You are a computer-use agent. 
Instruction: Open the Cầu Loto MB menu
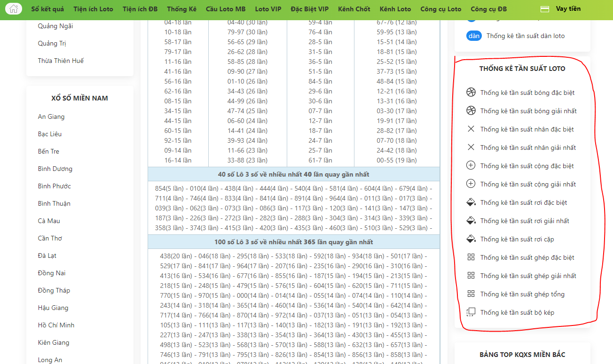click(x=226, y=9)
